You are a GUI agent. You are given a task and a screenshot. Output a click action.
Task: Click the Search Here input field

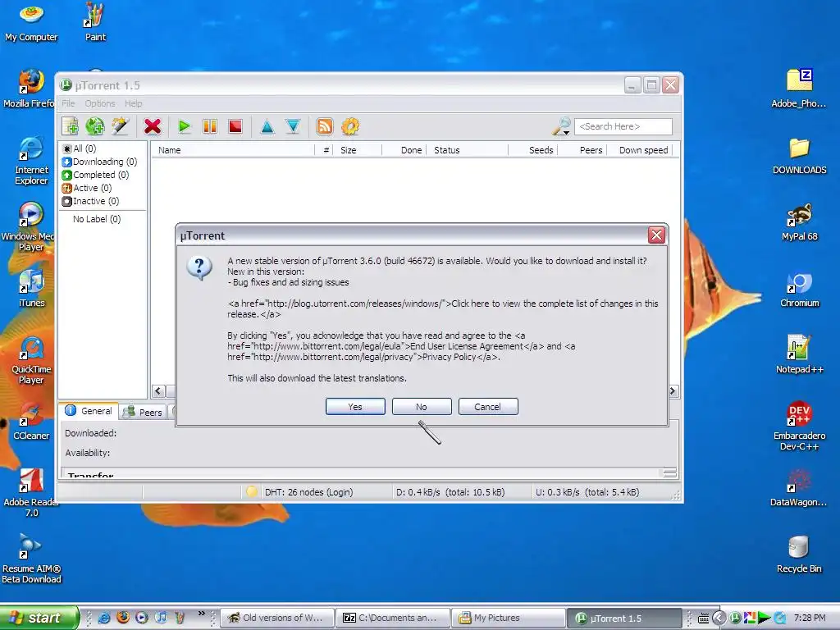pos(623,126)
